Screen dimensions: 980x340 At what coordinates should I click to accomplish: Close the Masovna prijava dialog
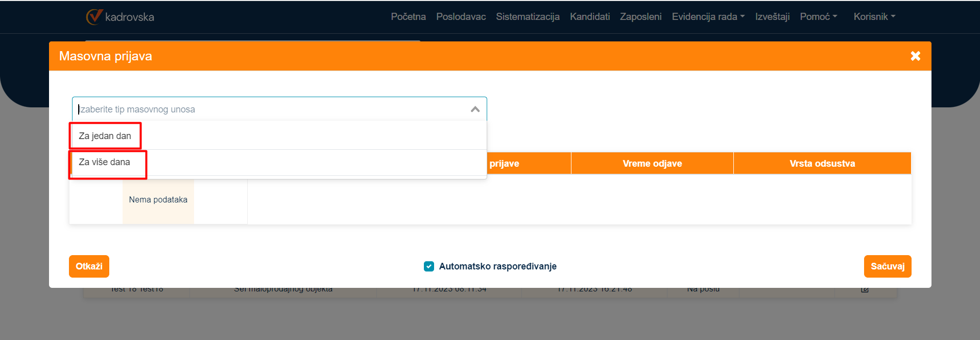pyautogui.click(x=915, y=56)
